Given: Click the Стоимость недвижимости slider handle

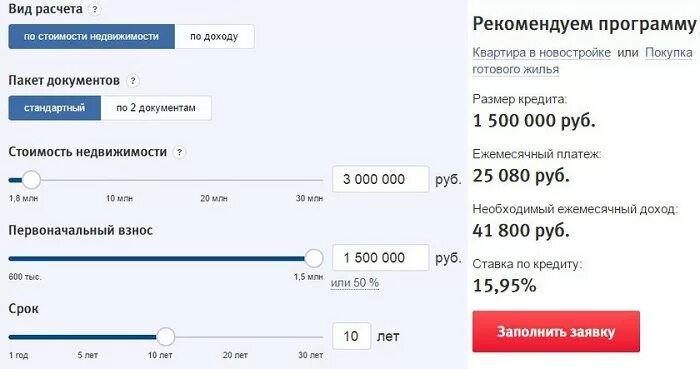Looking at the screenshot, I should [x=31, y=180].
